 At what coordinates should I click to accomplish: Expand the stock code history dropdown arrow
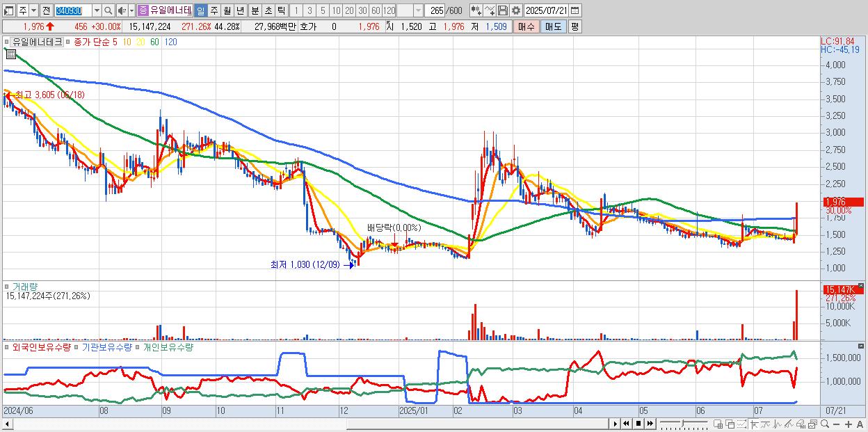pyautogui.click(x=97, y=10)
